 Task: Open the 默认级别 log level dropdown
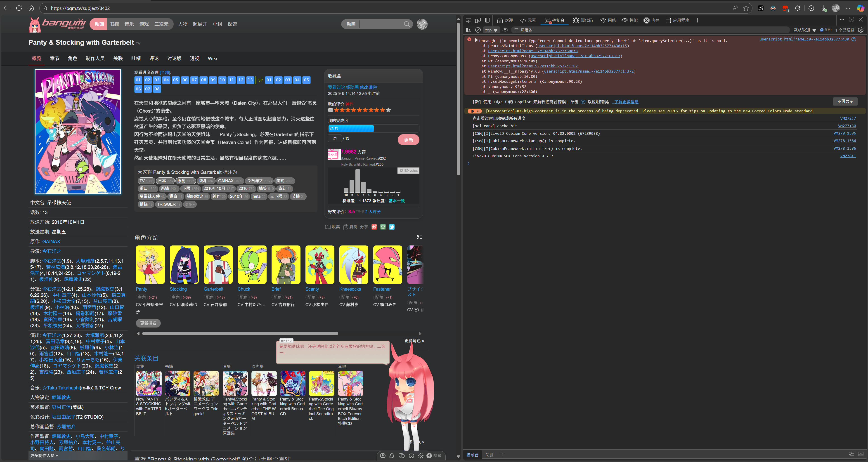pyautogui.click(x=804, y=30)
